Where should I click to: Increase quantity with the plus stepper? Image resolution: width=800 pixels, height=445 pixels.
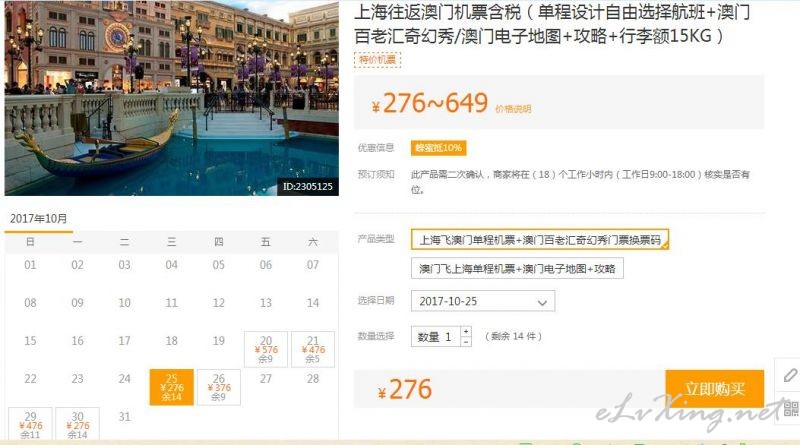tap(466, 331)
